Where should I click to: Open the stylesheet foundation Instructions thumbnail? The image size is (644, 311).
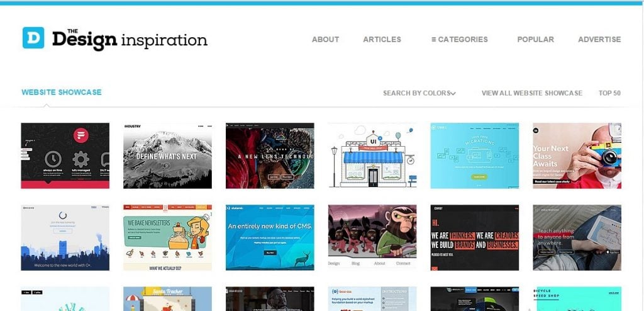click(x=372, y=298)
